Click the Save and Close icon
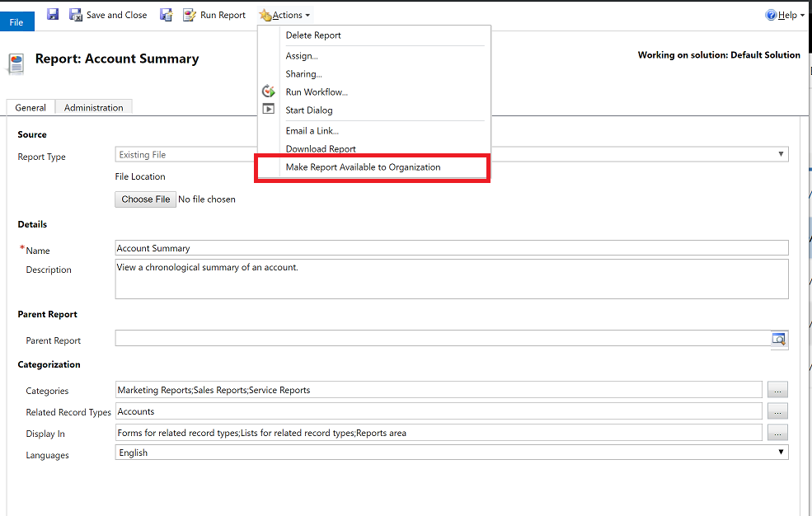The image size is (812, 516). click(74, 14)
